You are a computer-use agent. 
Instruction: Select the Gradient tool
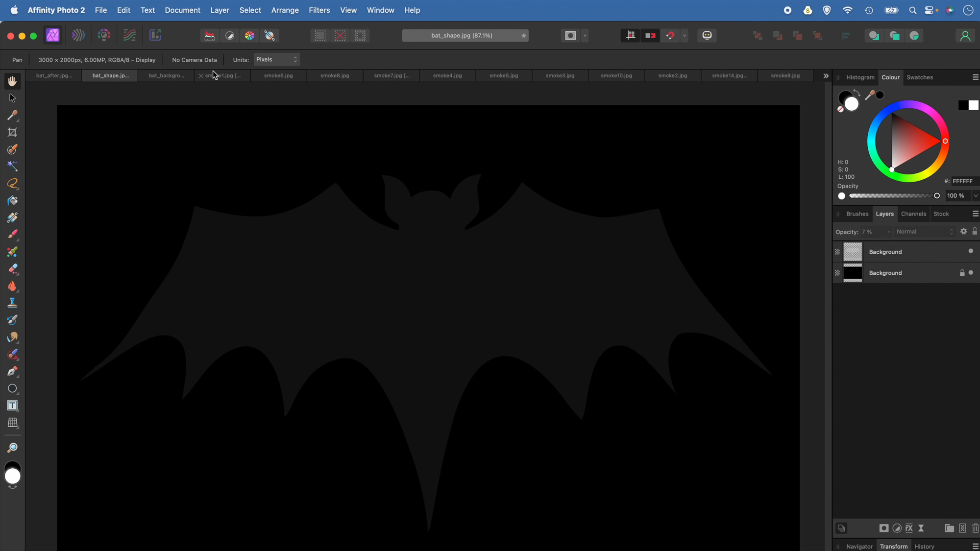coord(12,217)
